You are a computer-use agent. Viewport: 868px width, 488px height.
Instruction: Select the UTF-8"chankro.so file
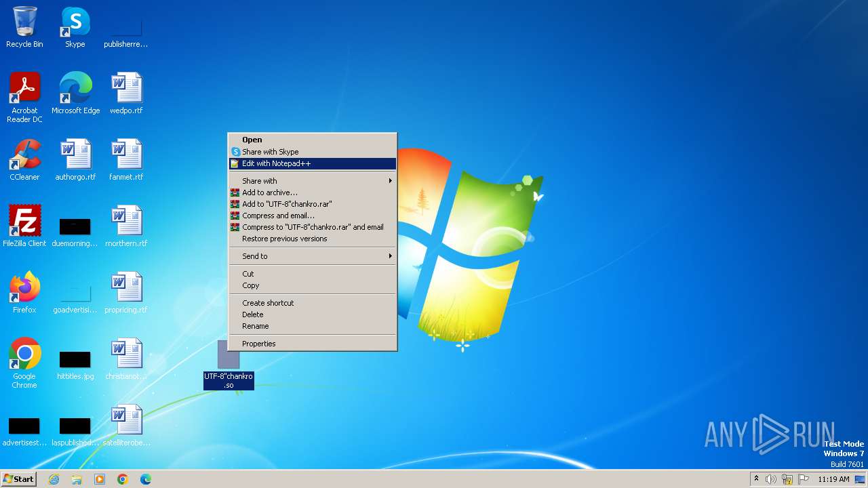[x=229, y=365]
